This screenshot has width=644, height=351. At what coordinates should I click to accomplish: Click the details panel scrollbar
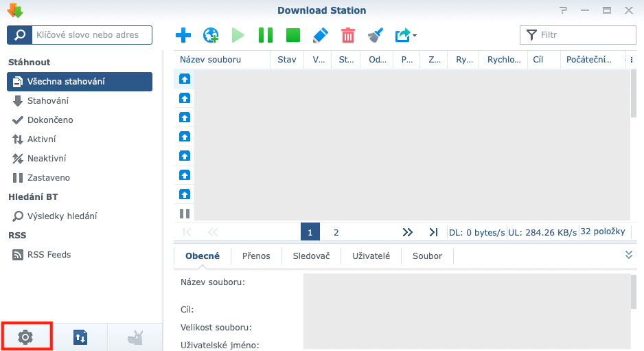click(x=633, y=292)
